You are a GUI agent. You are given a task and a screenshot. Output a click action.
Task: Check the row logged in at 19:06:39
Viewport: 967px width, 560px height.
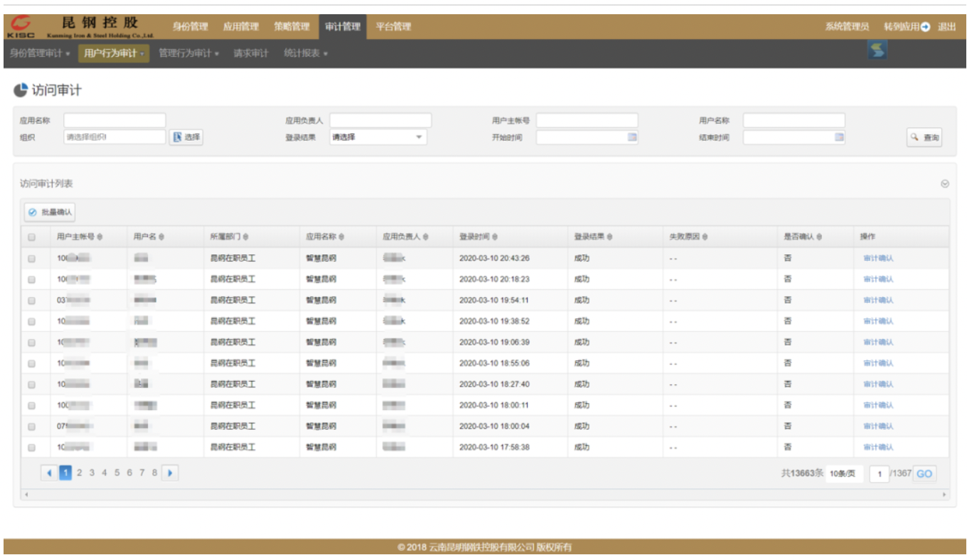[31, 343]
